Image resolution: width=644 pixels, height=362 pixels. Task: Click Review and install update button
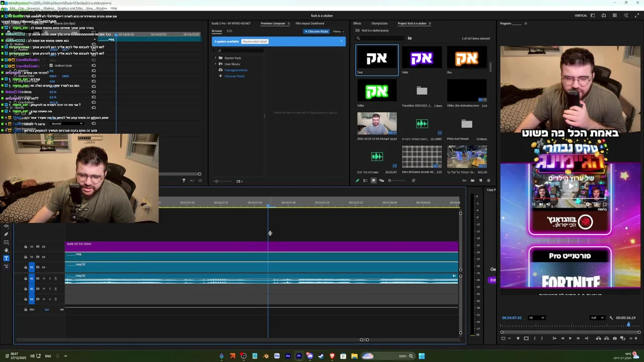(x=255, y=41)
